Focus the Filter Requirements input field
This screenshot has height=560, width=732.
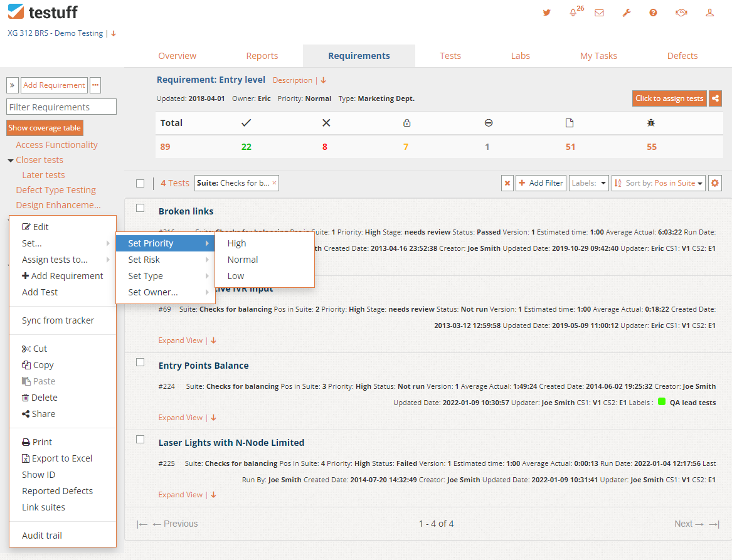pos(61,107)
